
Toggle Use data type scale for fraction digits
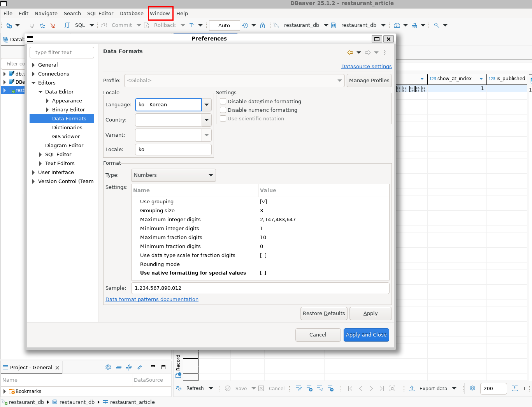pyautogui.click(x=263, y=255)
